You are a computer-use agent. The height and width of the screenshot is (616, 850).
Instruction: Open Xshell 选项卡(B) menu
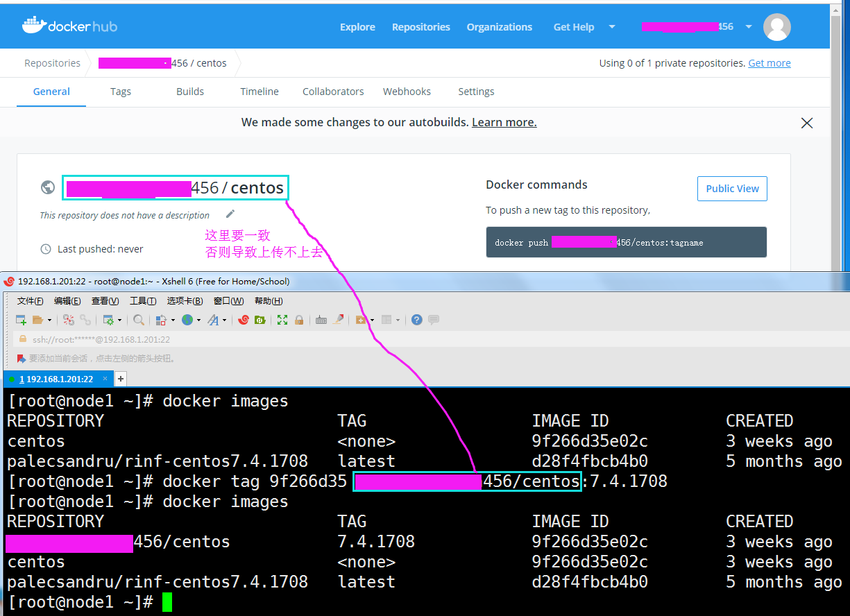pyautogui.click(x=185, y=300)
